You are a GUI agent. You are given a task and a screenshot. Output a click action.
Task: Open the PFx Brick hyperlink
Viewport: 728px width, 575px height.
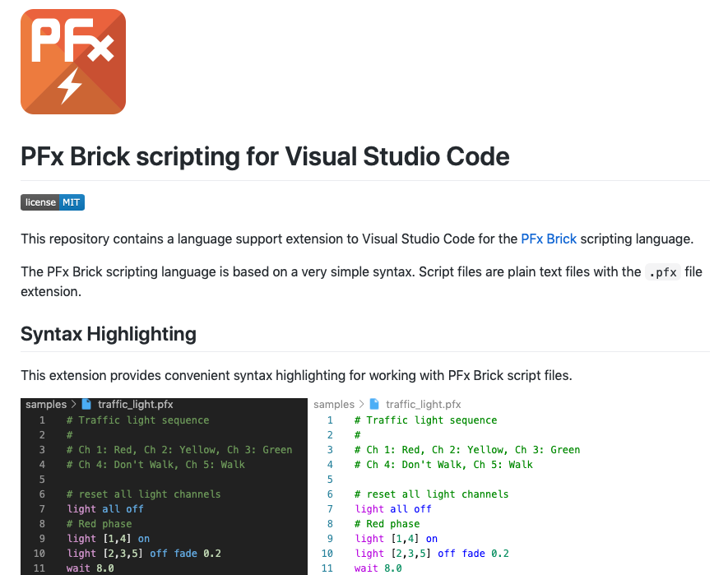[x=549, y=239]
